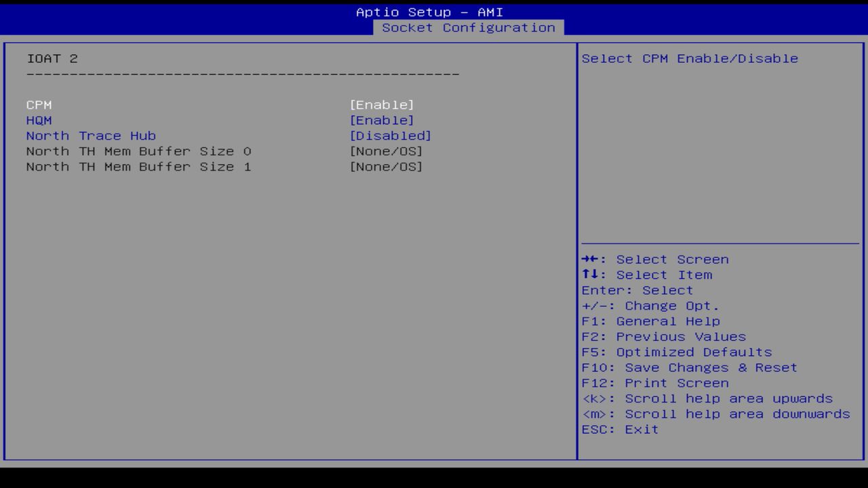The image size is (868, 488).
Task: Select the HQM entry row
Action: click(39, 120)
